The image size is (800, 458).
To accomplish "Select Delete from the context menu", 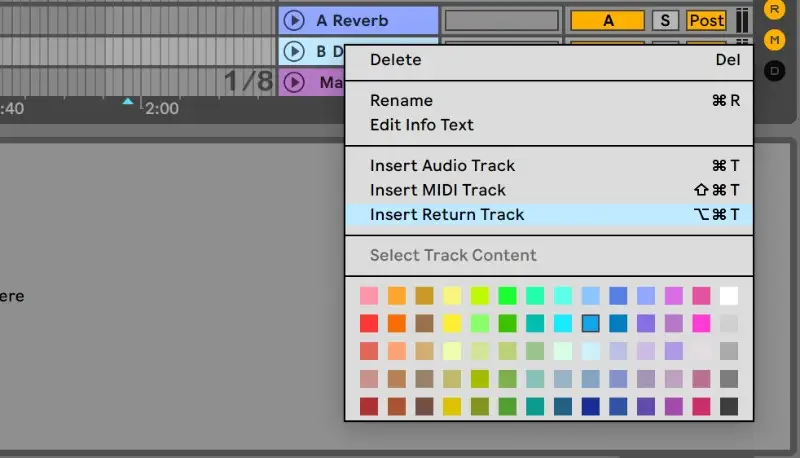I will pyautogui.click(x=396, y=60).
